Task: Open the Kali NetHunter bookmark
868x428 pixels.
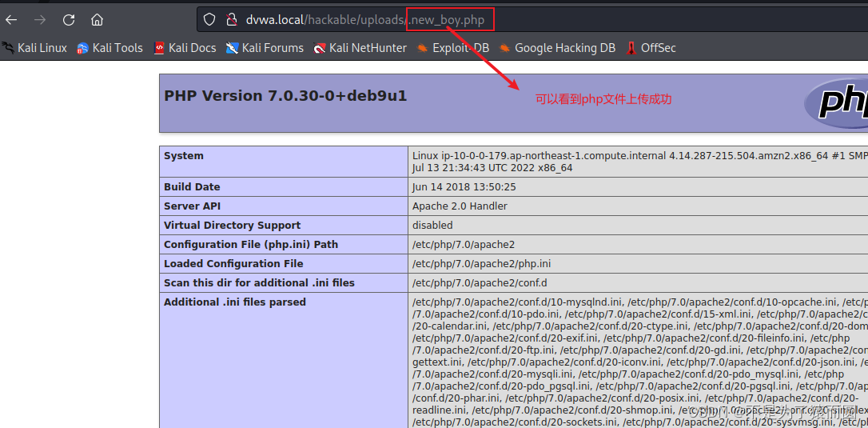Action: (x=360, y=48)
